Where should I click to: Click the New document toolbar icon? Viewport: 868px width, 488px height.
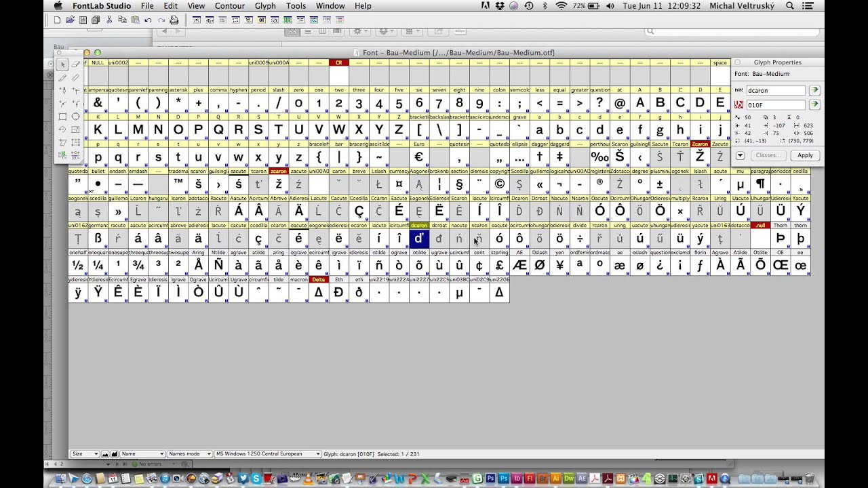pyautogui.click(x=57, y=20)
